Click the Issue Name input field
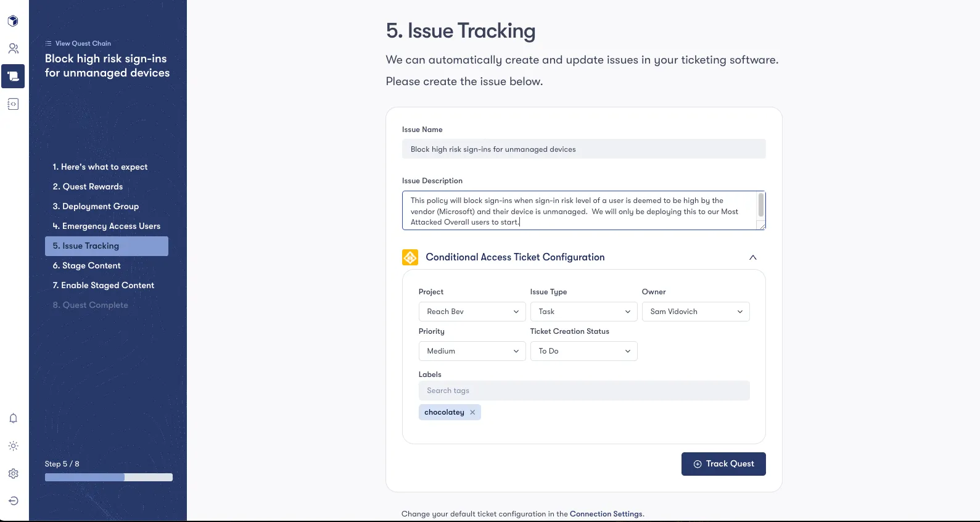This screenshot has height=522, width=980. [x=583, y=149]
